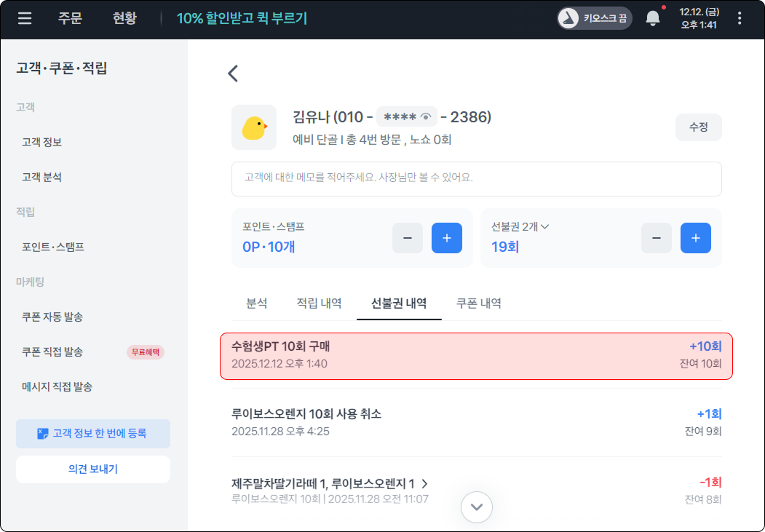Open 쿠폰 자동 발송 in sidebar
Image resolution: width=765 pixels, height=532 pixels.
tap(52, 317)
